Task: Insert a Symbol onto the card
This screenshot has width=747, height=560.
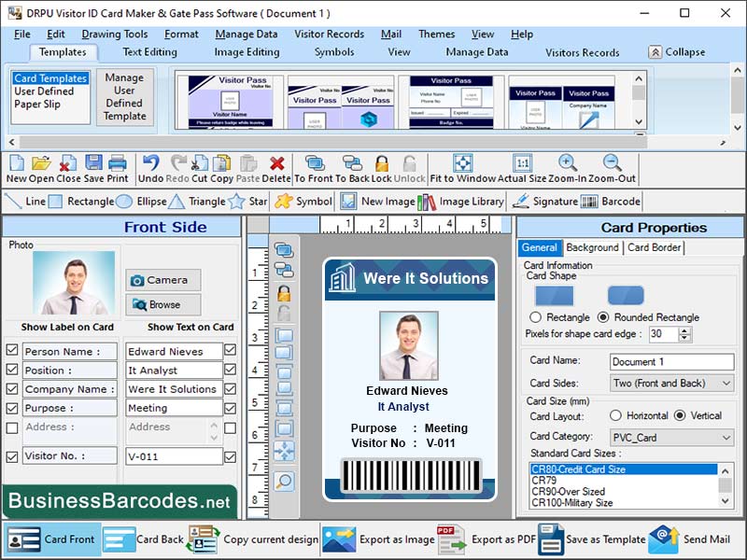Action: (x=303, y=202)
